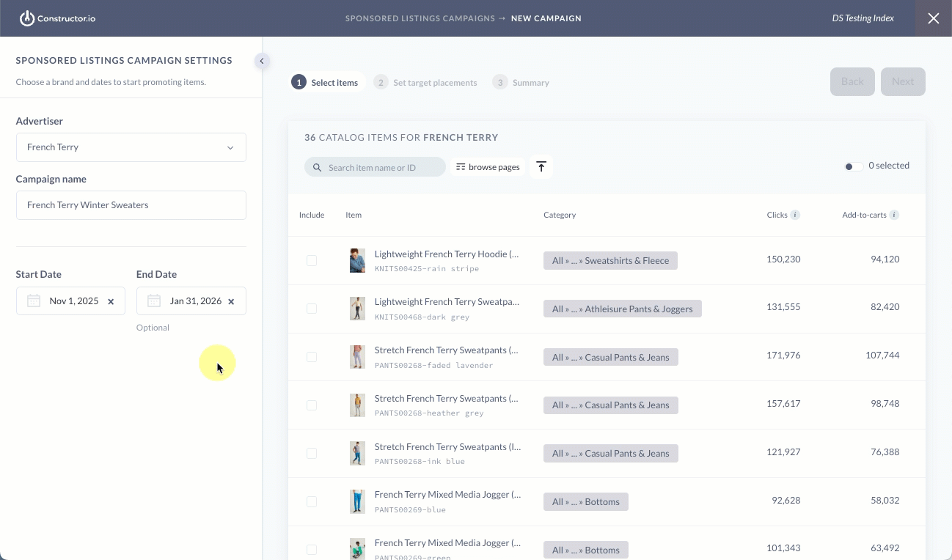The width and height of the screenshot is (952, 560).
Task: Open thumbnail of PANTS00269-green jogger
Action: pyautogui.click(x=357, y=549)
